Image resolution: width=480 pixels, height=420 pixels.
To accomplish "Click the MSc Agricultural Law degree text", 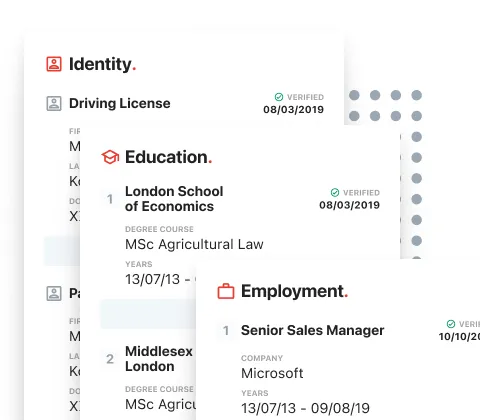I will [194, 244].
